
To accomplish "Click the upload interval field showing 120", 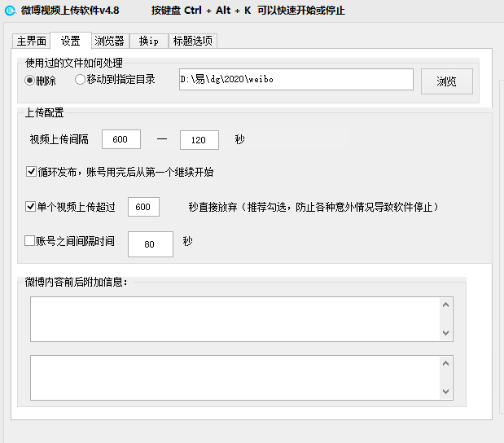I will click(x=199, y=140).
